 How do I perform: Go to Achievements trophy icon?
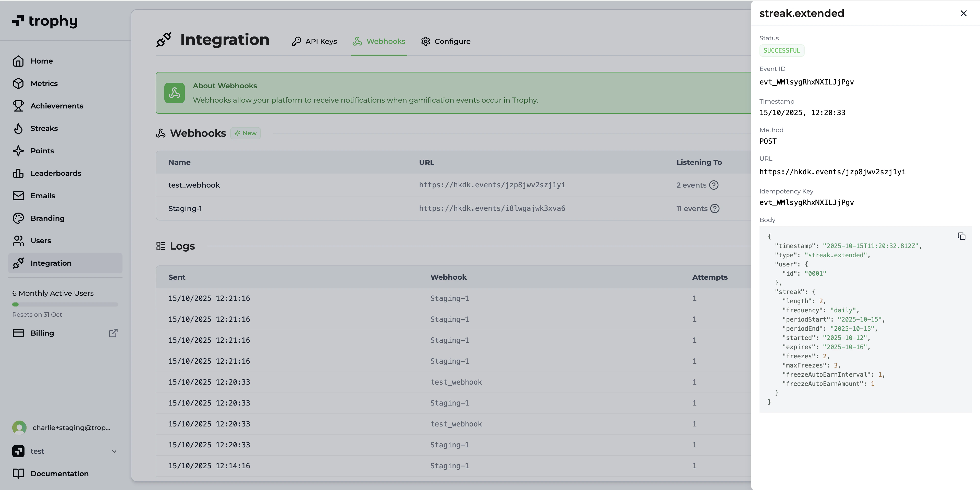(18, 106)
